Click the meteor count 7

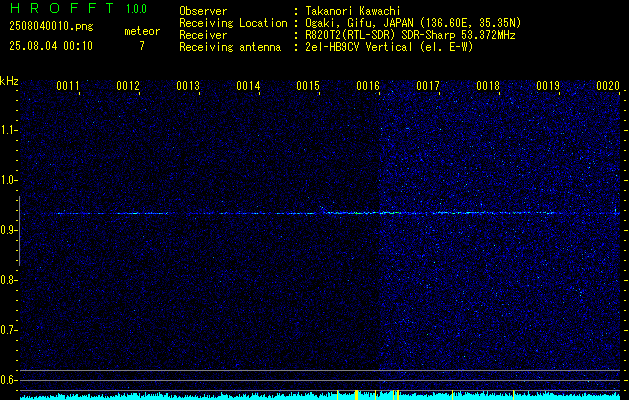142,46
